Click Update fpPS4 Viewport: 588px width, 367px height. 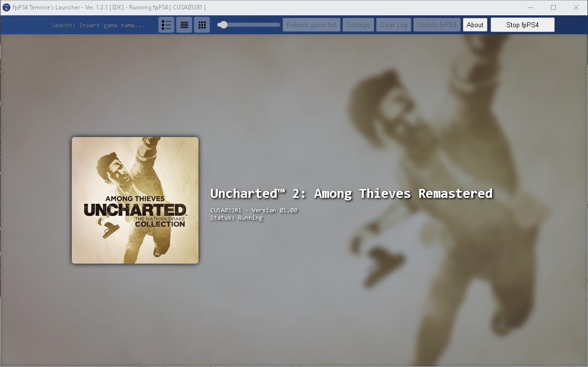tap(437, 24)
